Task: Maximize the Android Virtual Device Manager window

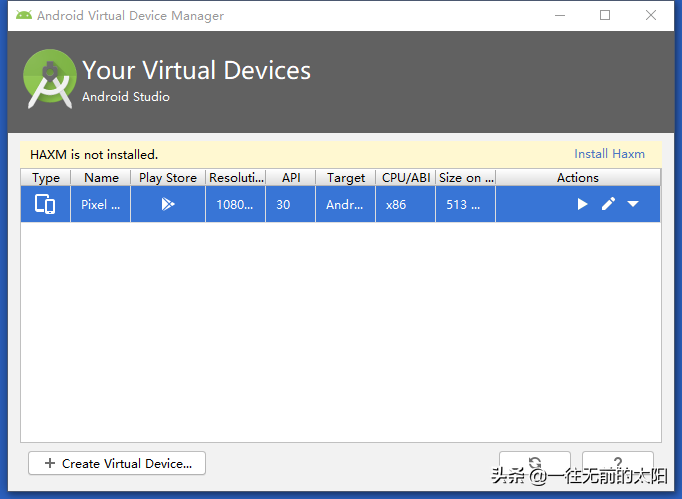Action: click(x=605, y=15)
